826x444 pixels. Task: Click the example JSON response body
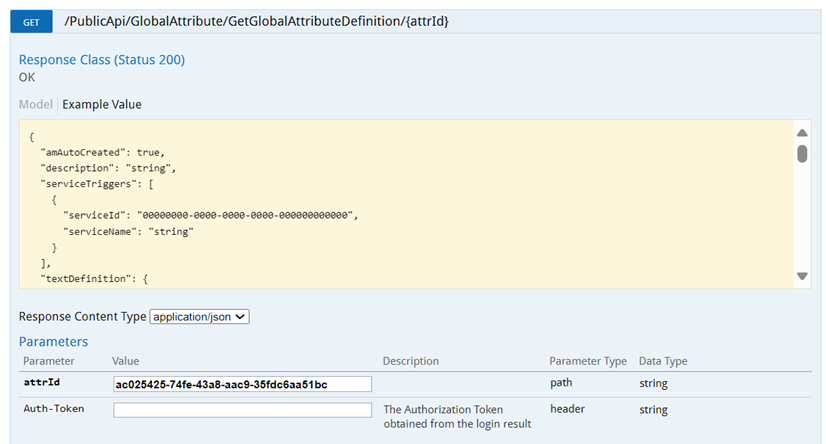pos(406,204)
